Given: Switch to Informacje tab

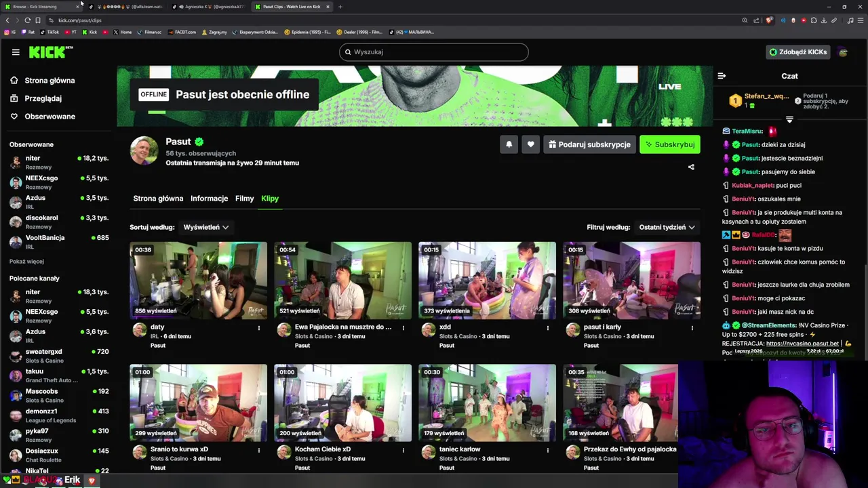Looking at the screenshot, I should point(209,199).
